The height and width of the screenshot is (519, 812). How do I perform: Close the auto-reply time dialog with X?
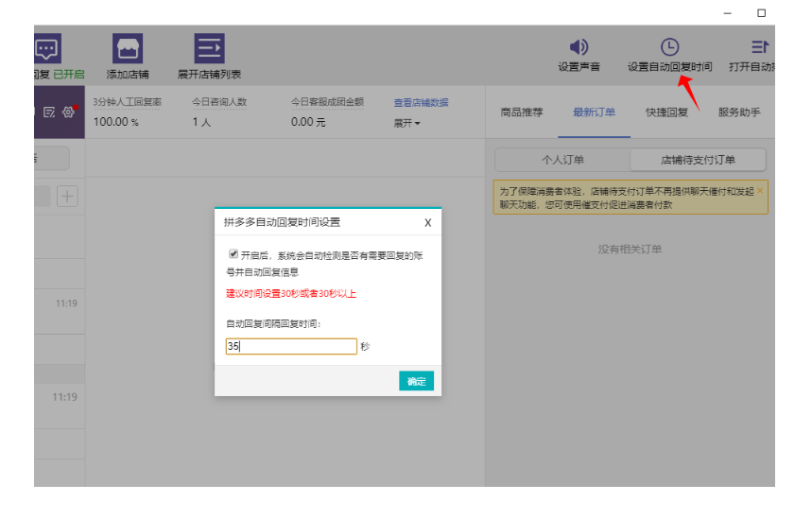(x=428, y=223)
